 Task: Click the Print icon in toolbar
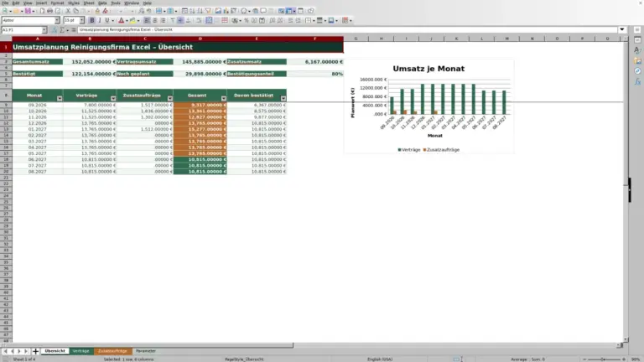[49, 11]
